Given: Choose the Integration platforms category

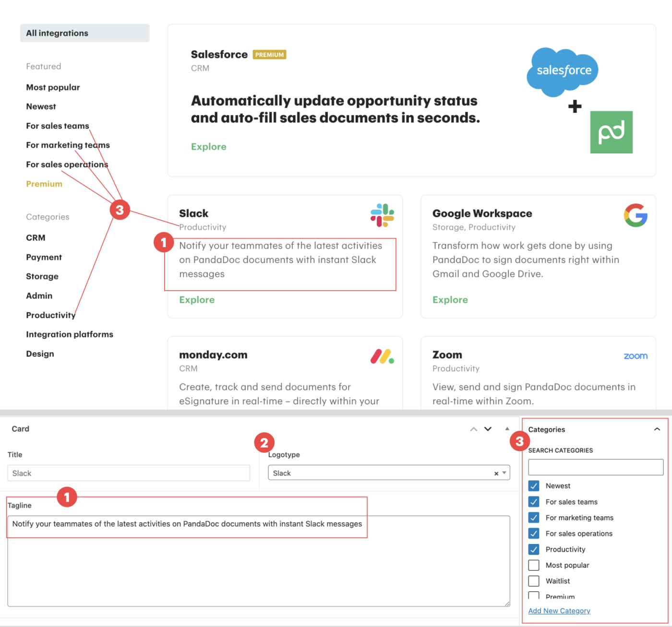Looking at the screenshot, I should [x=70, y=334].
